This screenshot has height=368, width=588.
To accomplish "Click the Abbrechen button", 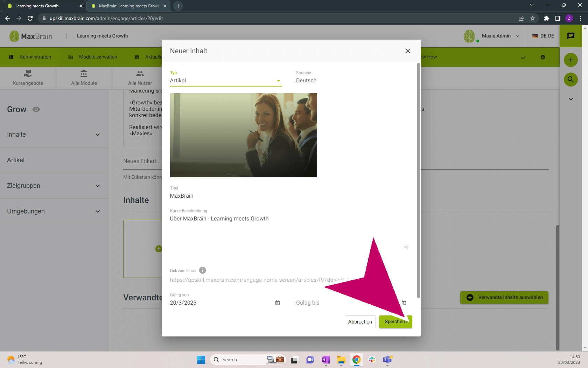I will 360,322.
